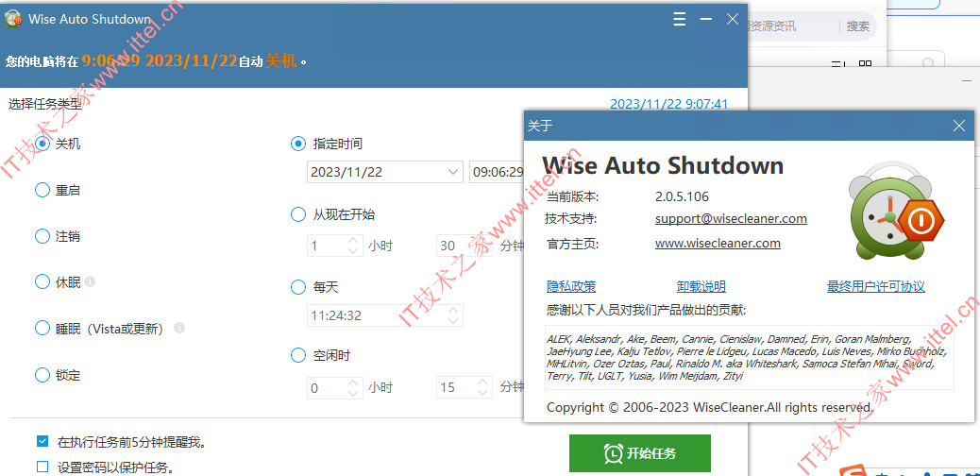Choose the 从现在开始 schedule option
Screen dimensions: 980x476
point(298,214)
